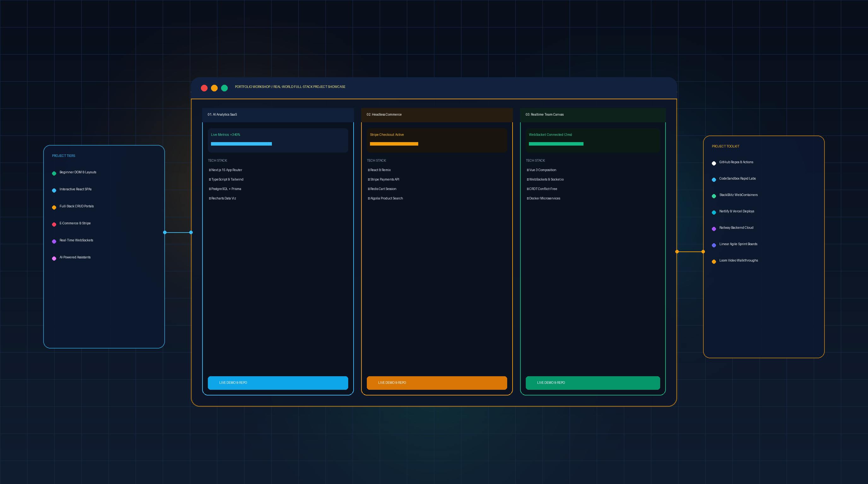Click the red window dot in title bar
868x484 pixels.
204,88
